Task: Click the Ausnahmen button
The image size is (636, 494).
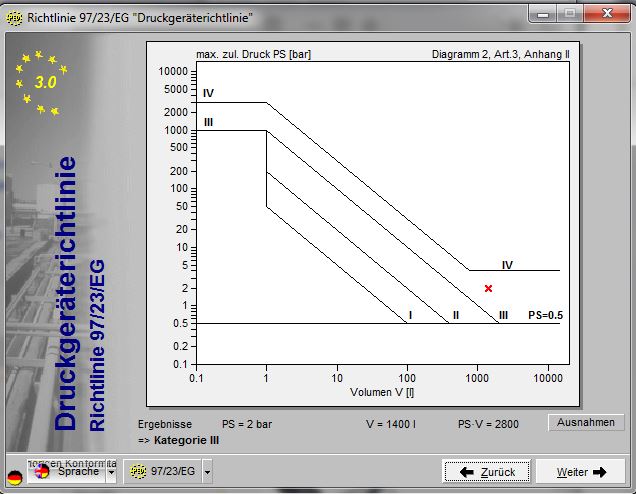Action: 586,423
